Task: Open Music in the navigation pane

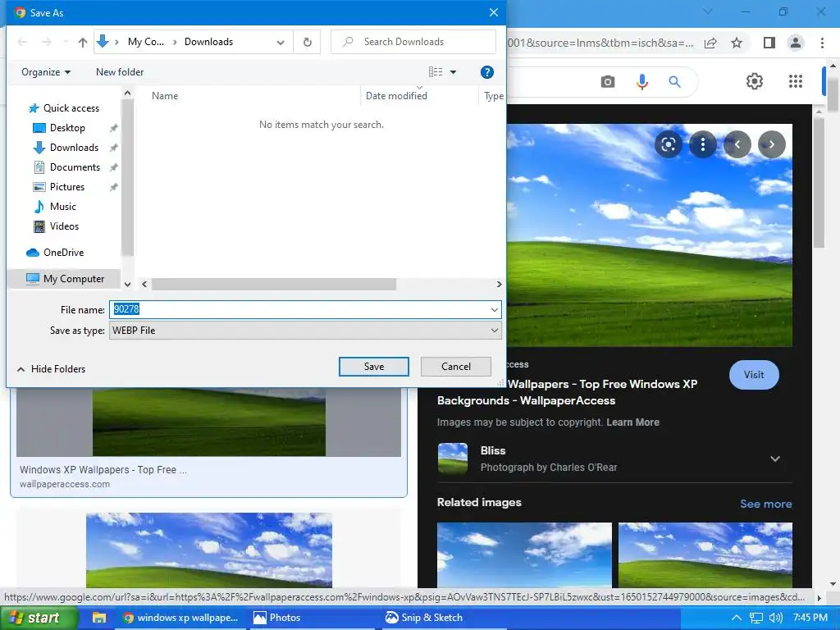Action: pos(62,207)
